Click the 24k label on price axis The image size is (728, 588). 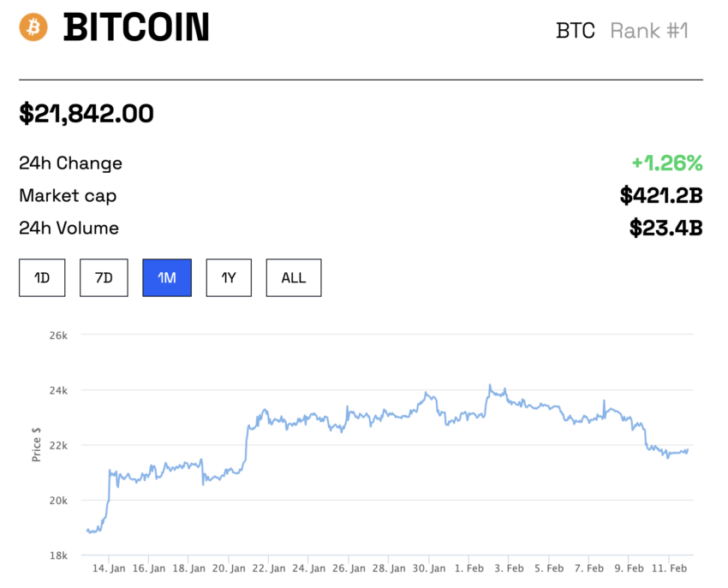[x=57, y=390]
